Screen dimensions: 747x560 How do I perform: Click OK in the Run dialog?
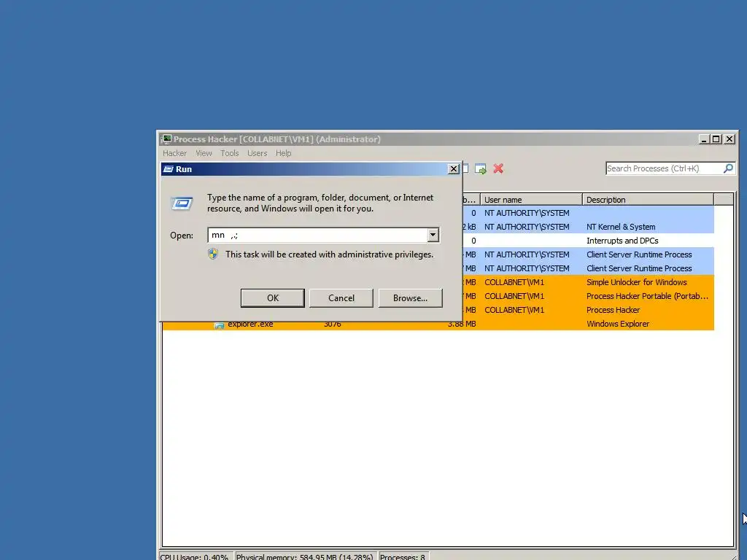pyautogui.click(x=273, y=298)
